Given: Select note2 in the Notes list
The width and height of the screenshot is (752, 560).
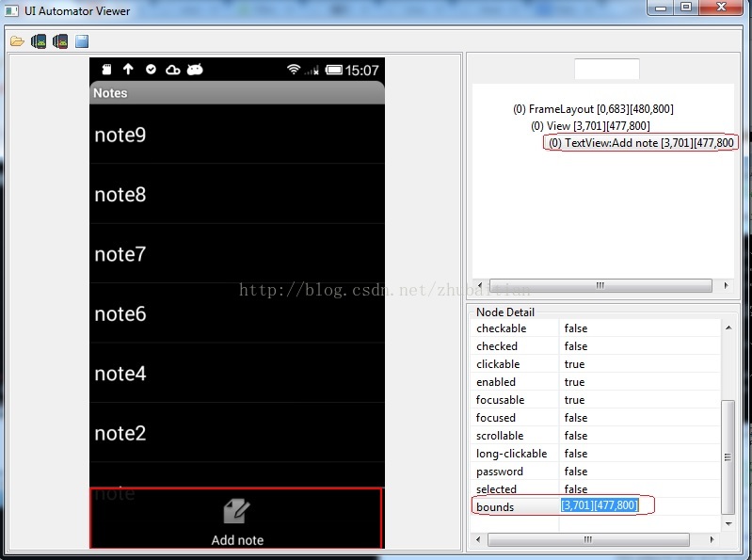Looking at the screenshot, I should click(237, 432).
